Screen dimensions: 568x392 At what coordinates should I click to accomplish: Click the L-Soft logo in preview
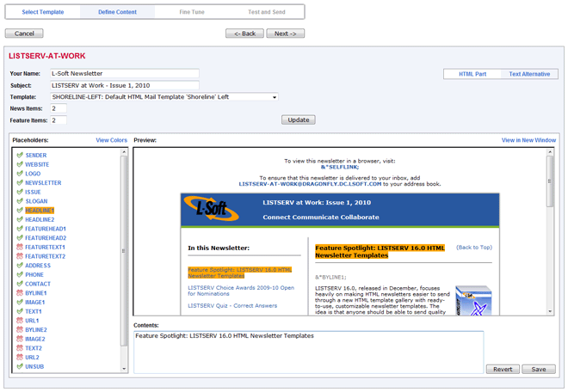point(212,209)
